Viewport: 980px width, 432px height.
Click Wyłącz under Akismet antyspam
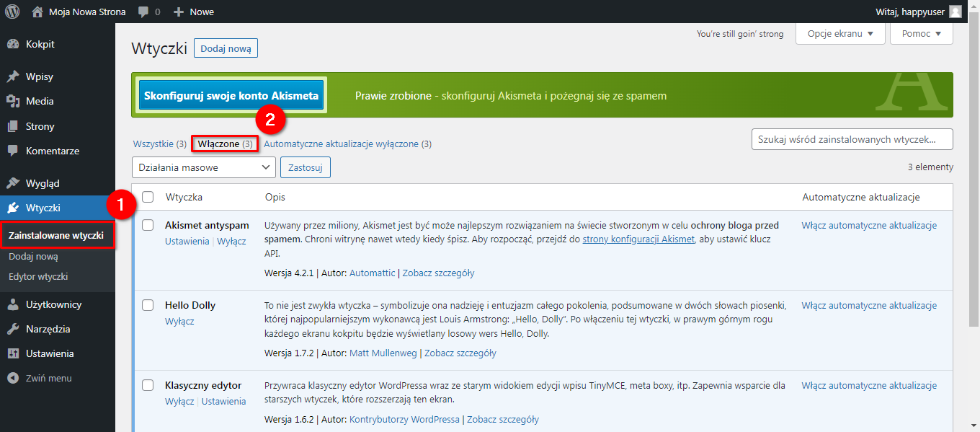pos(232,241)
